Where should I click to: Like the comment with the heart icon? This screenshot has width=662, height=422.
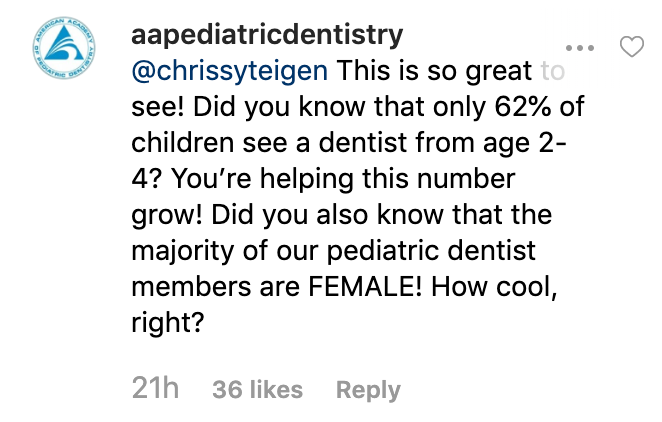point(632,46)
